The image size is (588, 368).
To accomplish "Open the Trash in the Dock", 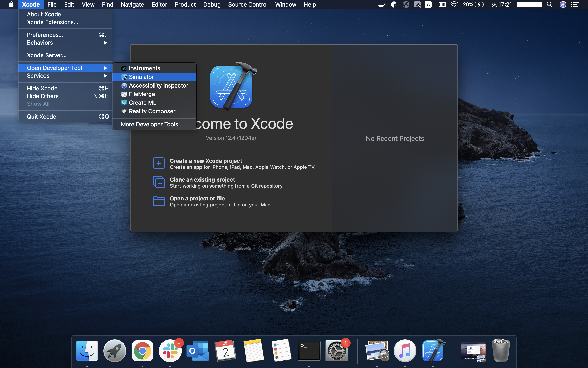I will point(501,350).
